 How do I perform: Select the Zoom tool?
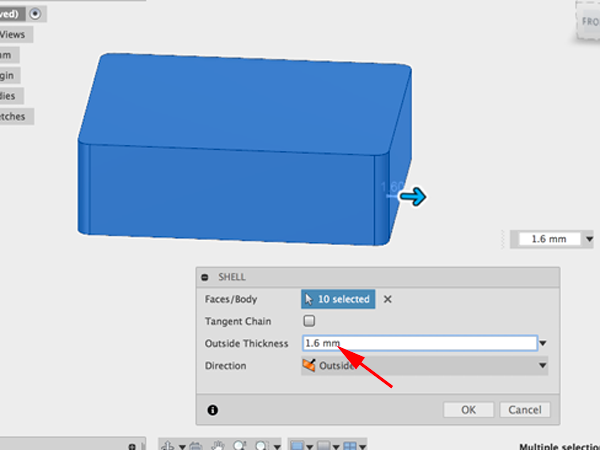point(240,446)
